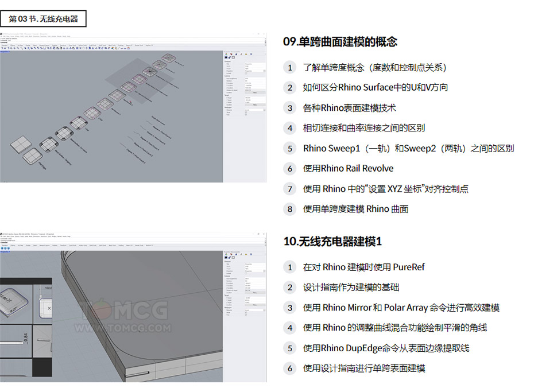The width and height of the screenshot is (534, 392).
Task: Click the line "如何区分Rhino Surface中的U和V方向"
Action: (376, 87)
